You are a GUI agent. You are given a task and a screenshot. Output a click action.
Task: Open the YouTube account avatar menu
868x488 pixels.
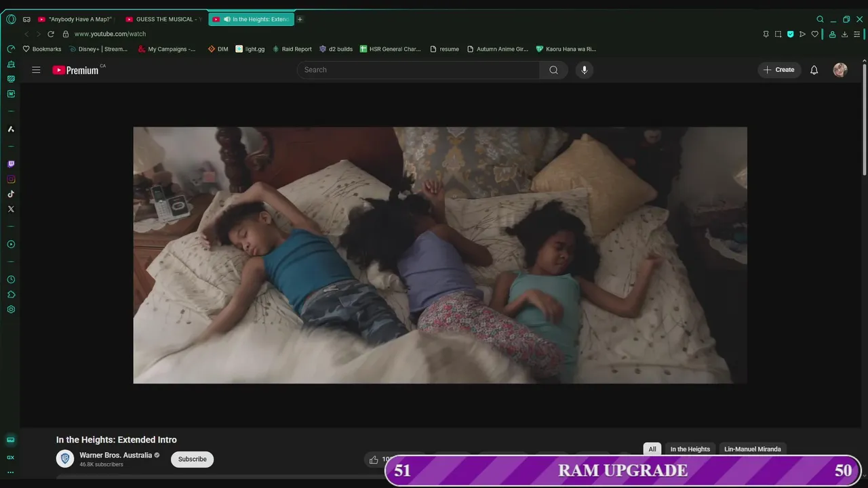coord(840,70)
